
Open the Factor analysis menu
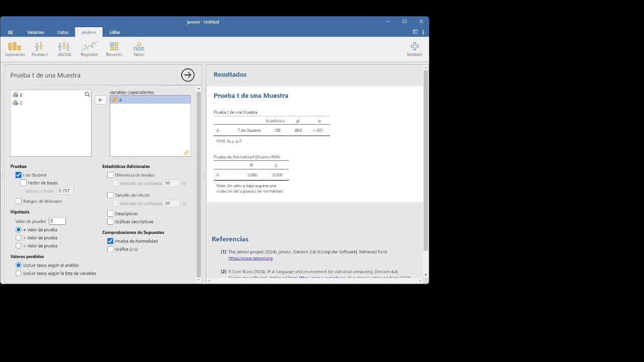point(139,49)
